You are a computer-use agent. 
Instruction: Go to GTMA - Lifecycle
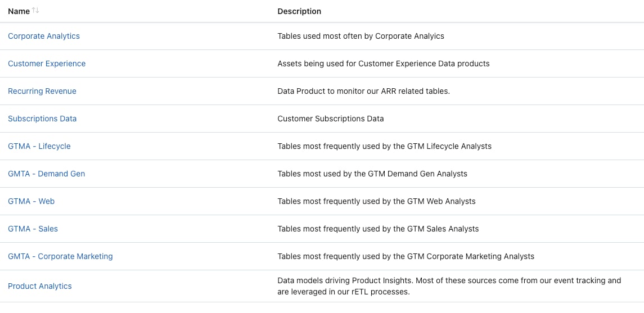click(x=39, y=146)
